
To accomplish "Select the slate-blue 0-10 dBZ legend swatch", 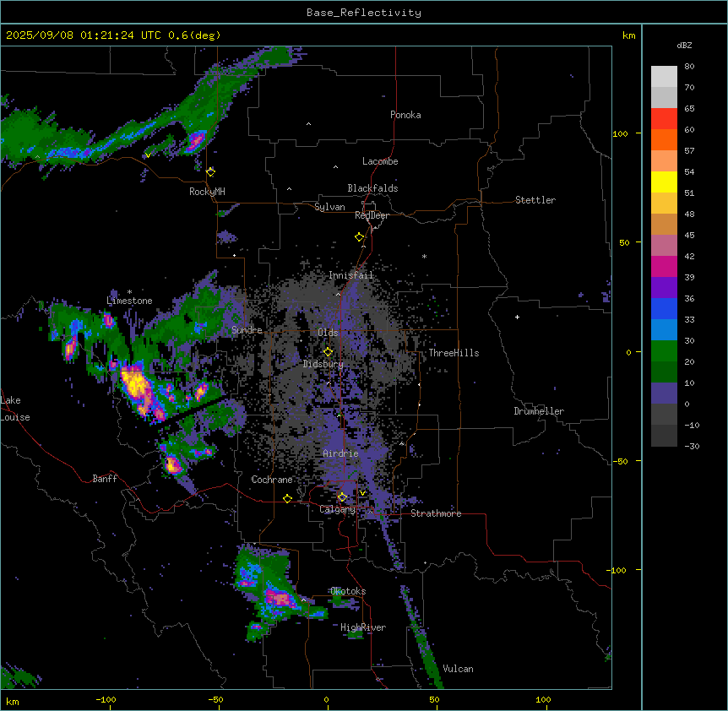I will pyautogui.click(x=664, y=393).
